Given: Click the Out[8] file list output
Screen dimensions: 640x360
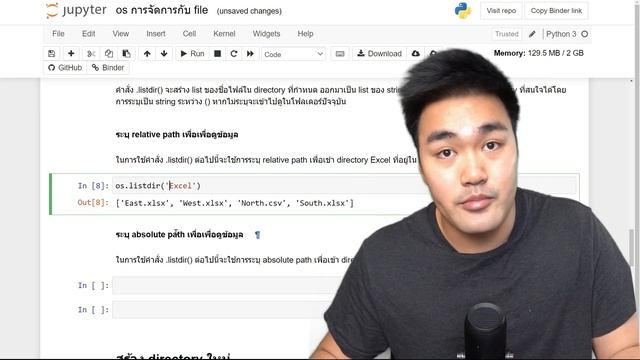Looking at the screenshot, I should [x=235, y=203].
